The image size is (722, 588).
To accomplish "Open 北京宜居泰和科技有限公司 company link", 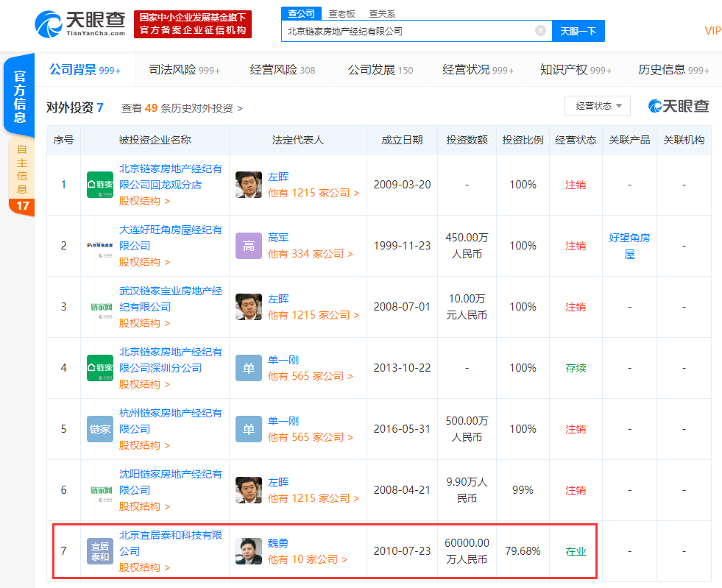I will 170,543.
